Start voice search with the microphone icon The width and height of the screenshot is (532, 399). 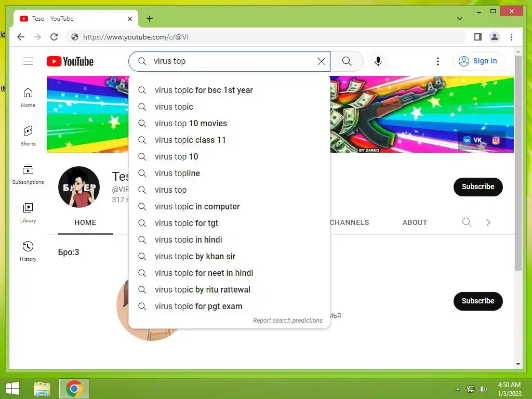(x=378, y=61)
